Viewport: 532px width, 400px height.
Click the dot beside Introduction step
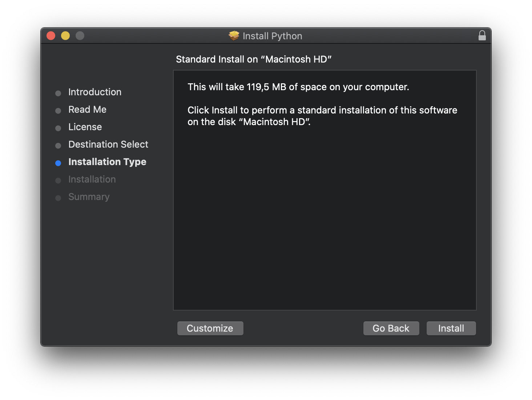point(58,93)
